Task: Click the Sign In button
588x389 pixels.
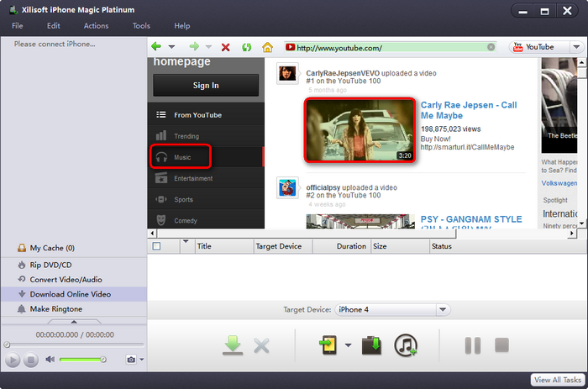Action: coord(206,85)
